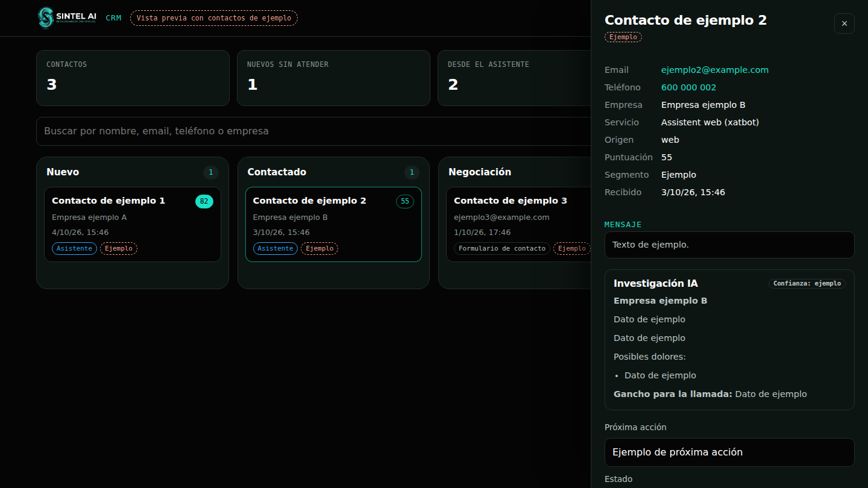This screenshot has width=868, height=488.
Task: Click the Posibles dolores label
Action: click(650, 357)
